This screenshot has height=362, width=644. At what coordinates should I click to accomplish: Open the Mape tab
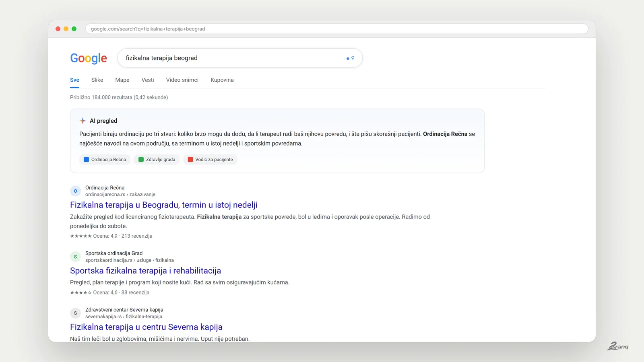pos(122,80)
